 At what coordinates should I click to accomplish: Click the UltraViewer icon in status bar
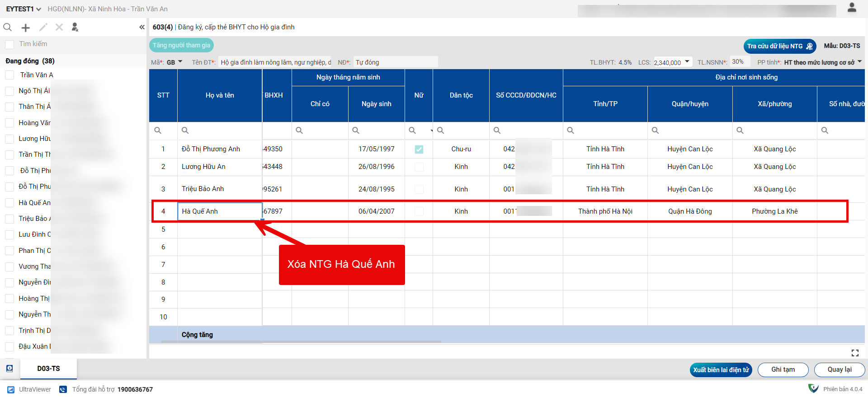[x=11, y=389]
